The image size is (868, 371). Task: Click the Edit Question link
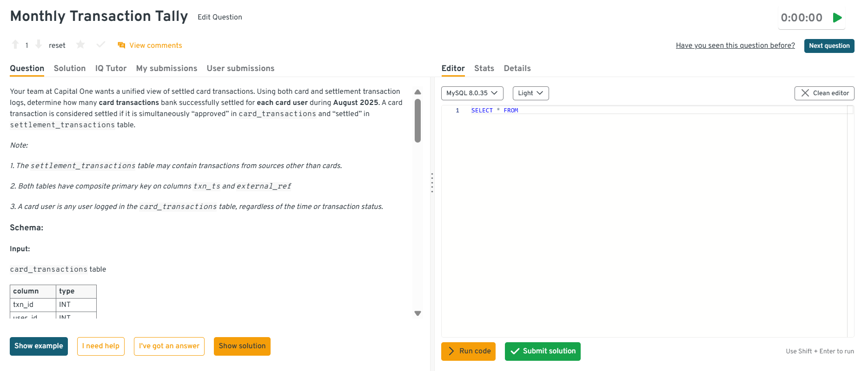tap(219, 17)
